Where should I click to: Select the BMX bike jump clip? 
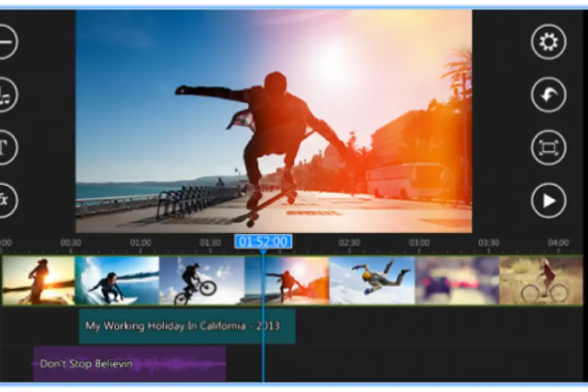pyautogui.click(x=202, y=280)
